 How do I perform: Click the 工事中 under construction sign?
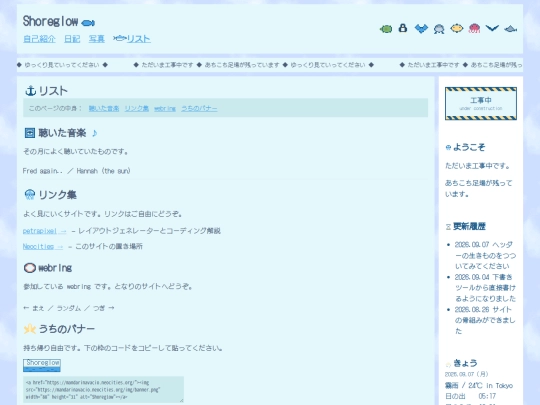point(481,103)
